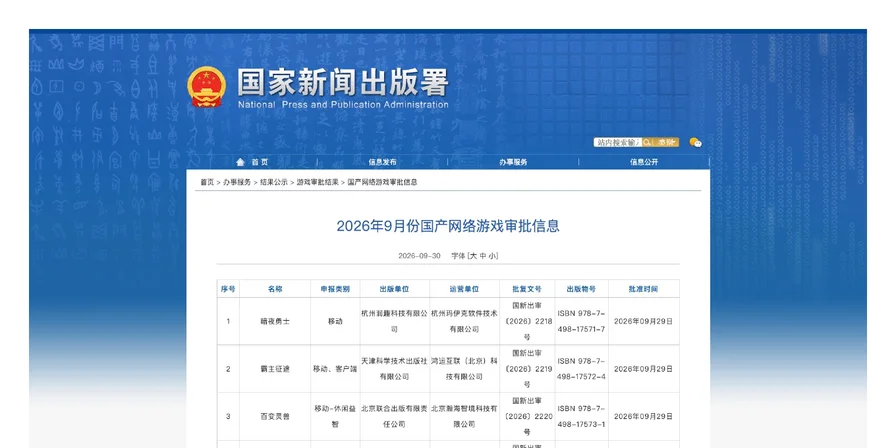Open the 办事服务 navigation menu
This screenshot has width=896, height=448.
point(513,162)
